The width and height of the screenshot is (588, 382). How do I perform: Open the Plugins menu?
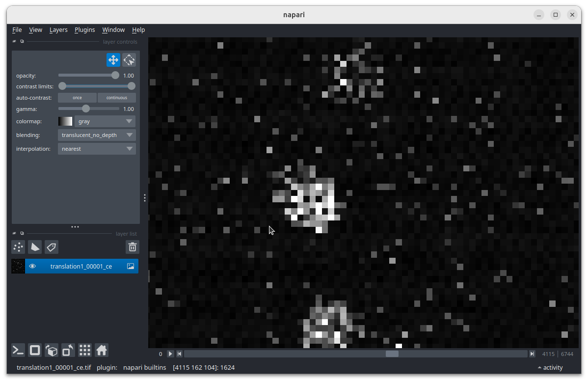(x=84, y=29)
